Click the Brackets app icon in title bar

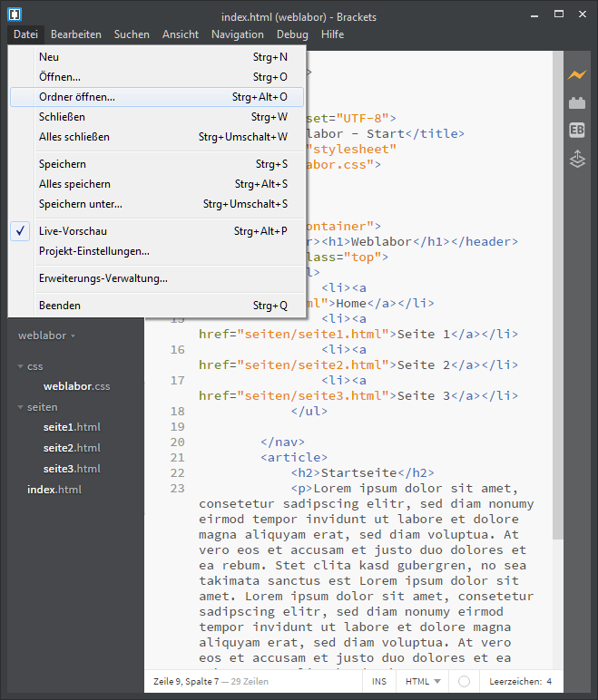[15, 15]
